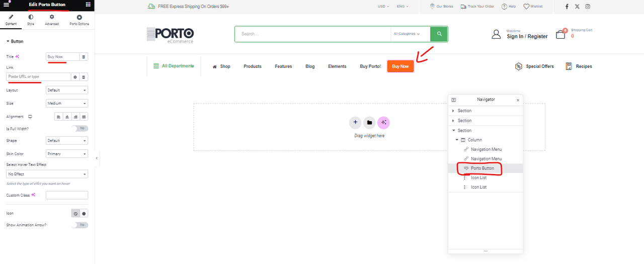Open template library folder button
This screenshot has height=264, width=644.
pos(369,122)
